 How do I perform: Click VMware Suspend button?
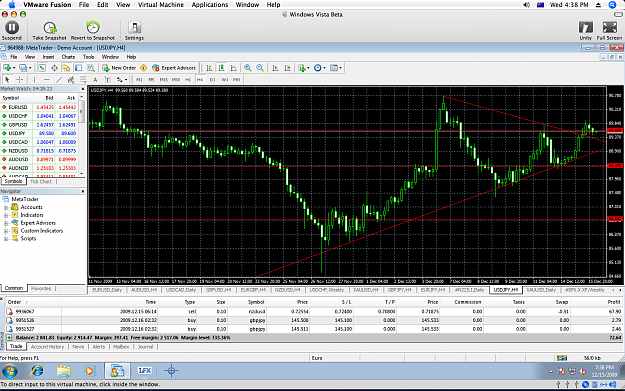coord(12,31)
